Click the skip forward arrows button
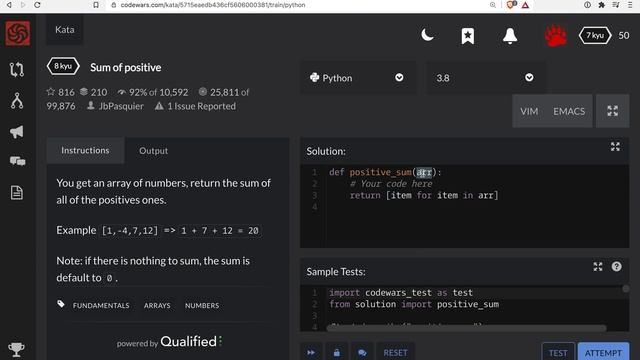The image size is (640, 360). 311,352
